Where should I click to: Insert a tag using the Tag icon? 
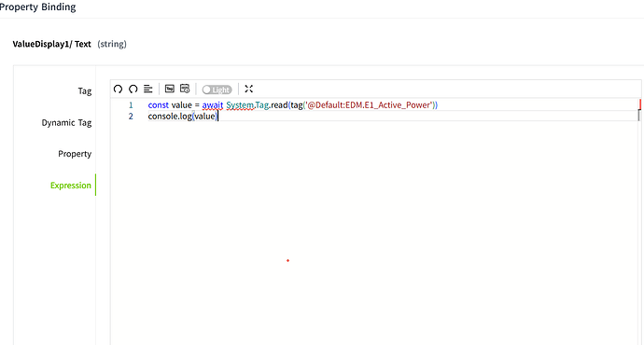170,89
